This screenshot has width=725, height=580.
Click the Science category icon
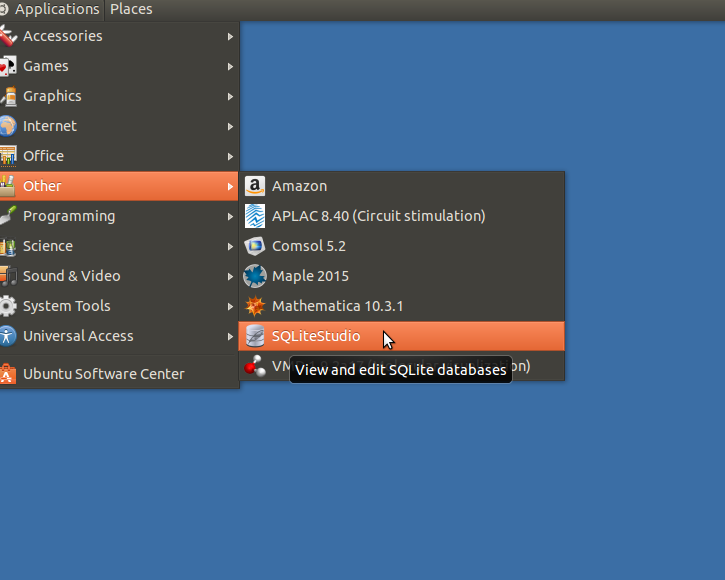(x=8, y=246)
